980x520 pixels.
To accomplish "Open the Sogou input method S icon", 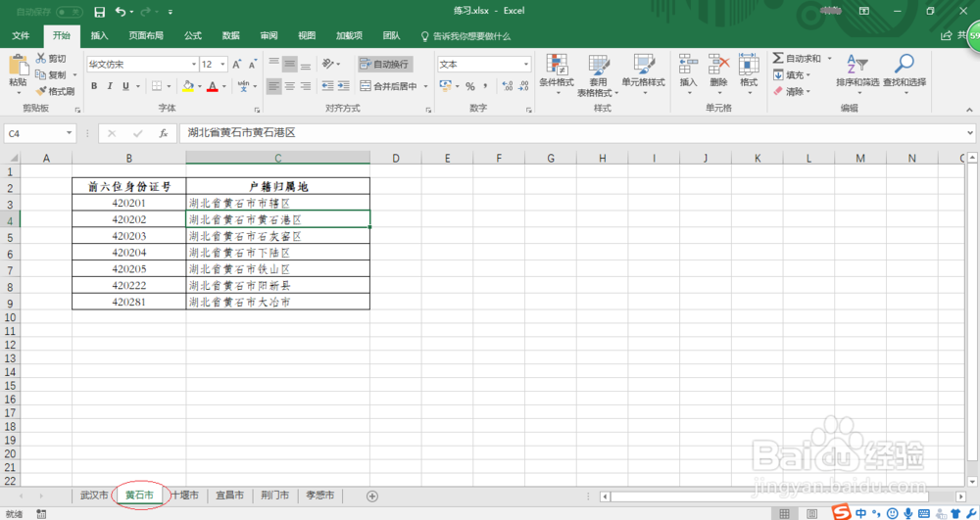I will coord(841,512).
